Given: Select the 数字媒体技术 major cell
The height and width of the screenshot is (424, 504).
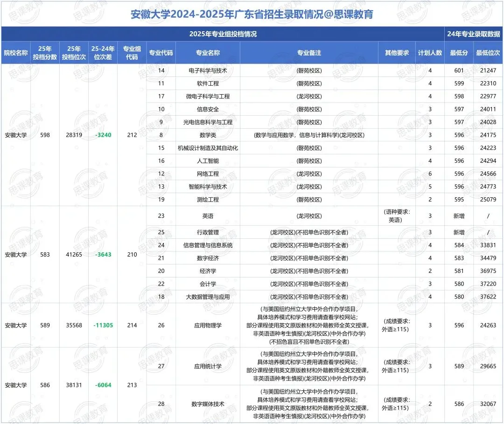Looking at the screenshot, I should 208,404.
